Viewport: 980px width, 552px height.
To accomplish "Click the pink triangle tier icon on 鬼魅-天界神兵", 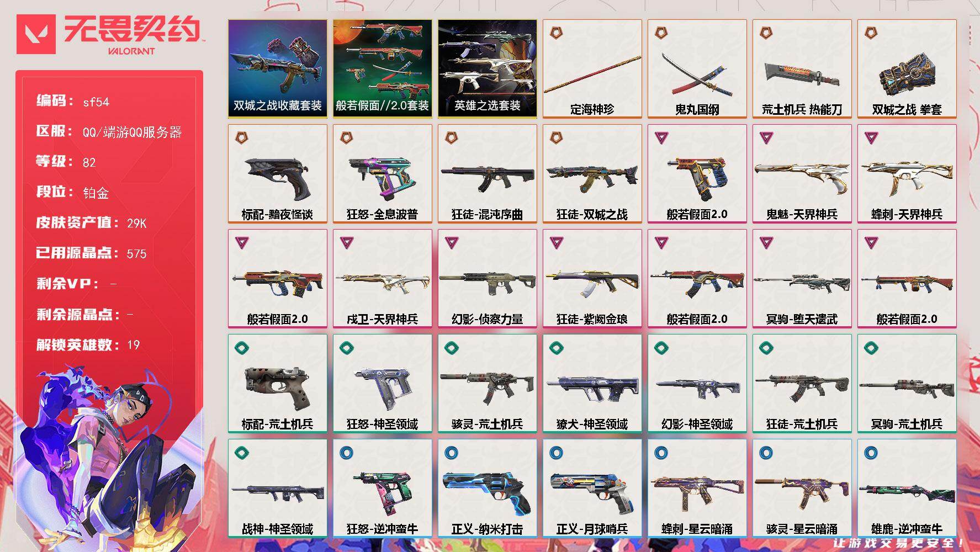I will (x=766, y=139).
